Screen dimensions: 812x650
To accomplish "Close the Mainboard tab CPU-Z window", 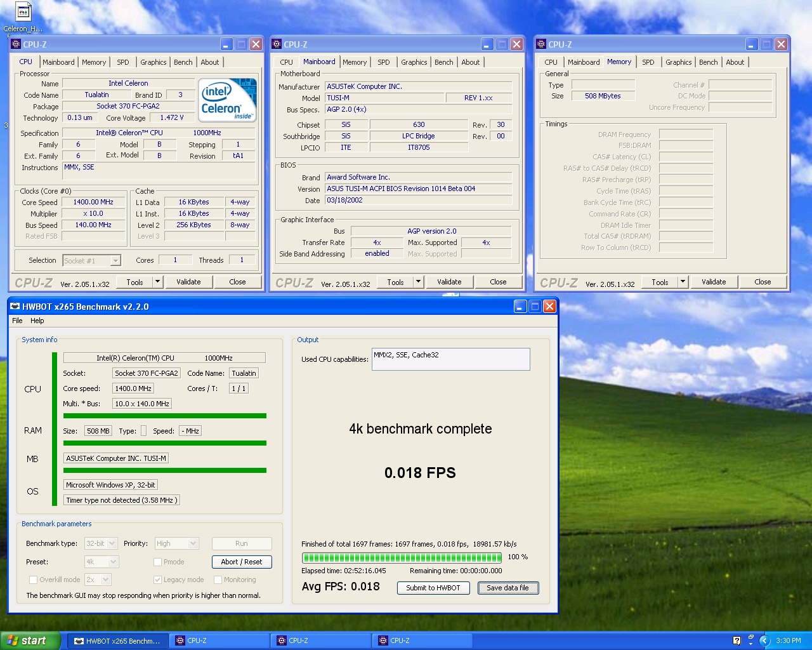I will click(516, 44).
